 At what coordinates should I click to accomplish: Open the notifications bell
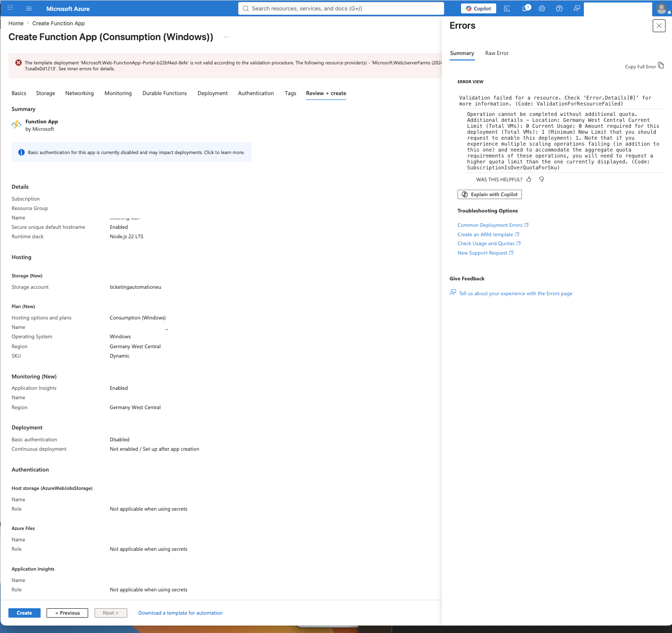click(525, 8)
